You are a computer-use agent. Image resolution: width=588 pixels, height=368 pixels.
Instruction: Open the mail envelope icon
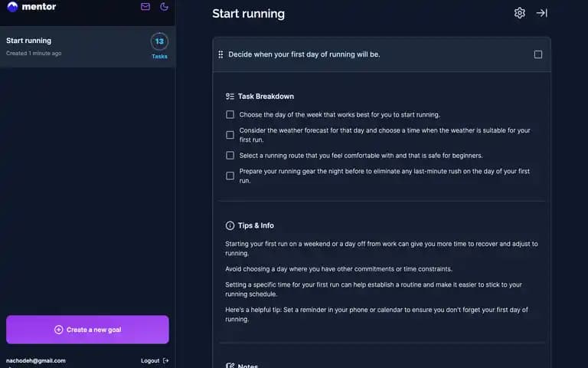coord(145,6)
